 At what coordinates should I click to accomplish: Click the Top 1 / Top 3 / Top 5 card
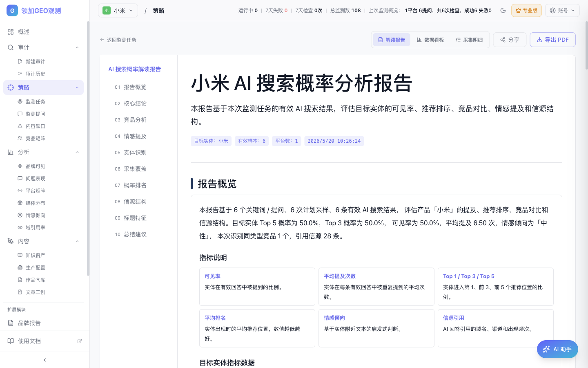[x=496, y=287]
